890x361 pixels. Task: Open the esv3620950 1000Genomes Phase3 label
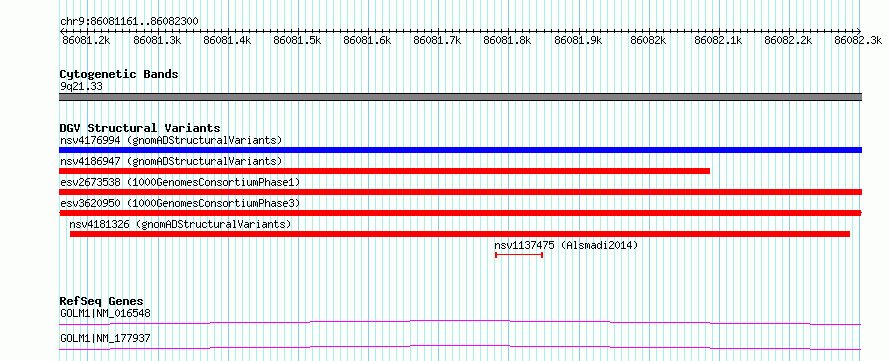point(180,203)
